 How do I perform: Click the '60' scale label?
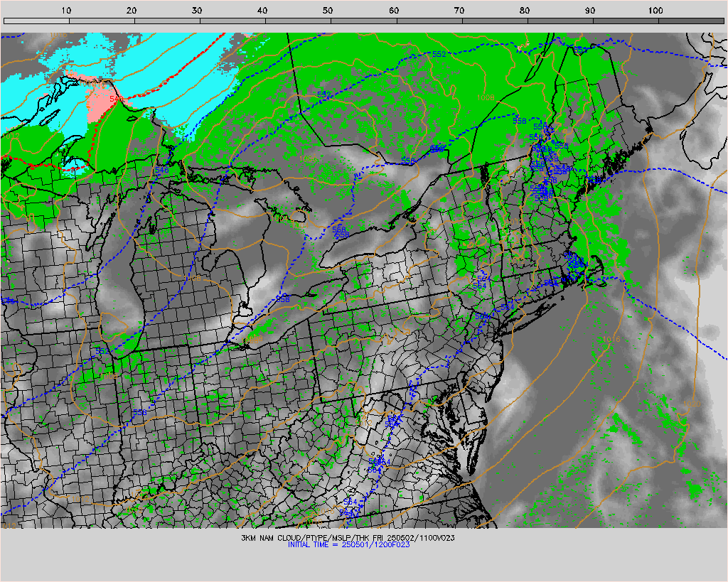coord(394,10)
